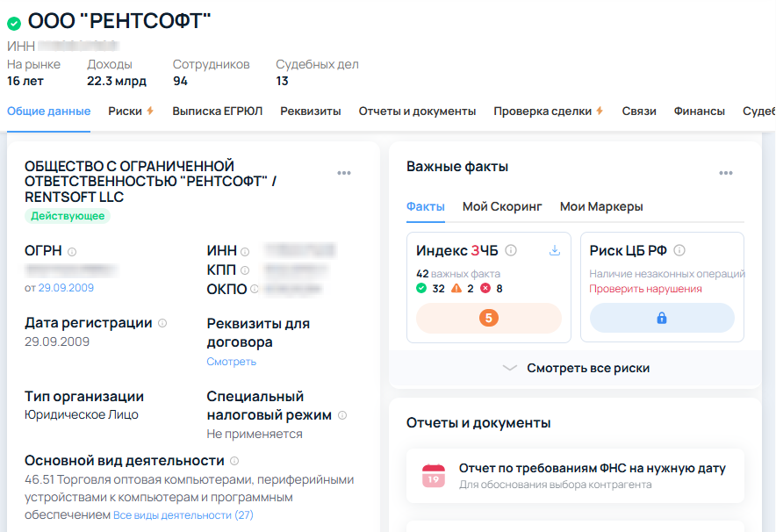Image resolution: width=776 pixels, height=532 pixels.
Task: Click the Важные факты section heading
Action: (457, 167)
